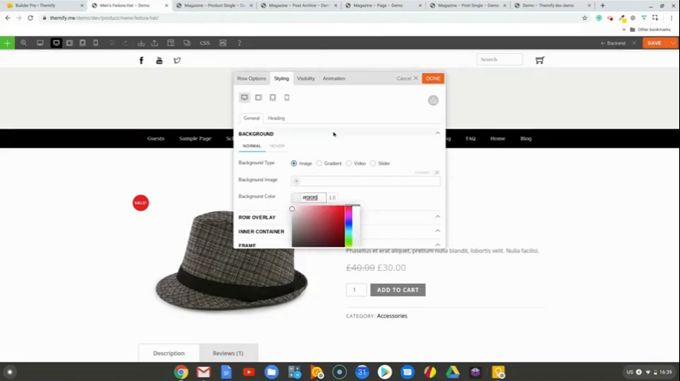Click the product quantity field

[x=356, y=290]
